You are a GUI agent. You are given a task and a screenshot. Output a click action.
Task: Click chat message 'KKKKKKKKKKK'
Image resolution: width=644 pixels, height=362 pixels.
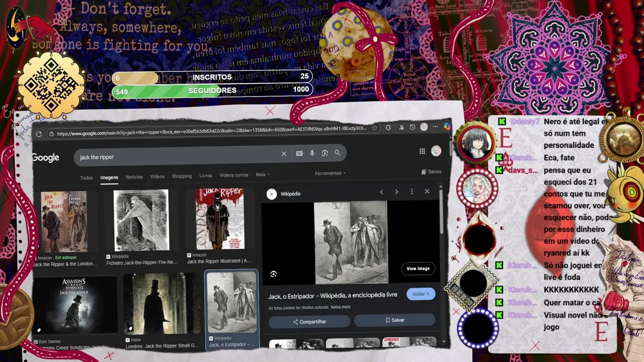tap(572, 290)
